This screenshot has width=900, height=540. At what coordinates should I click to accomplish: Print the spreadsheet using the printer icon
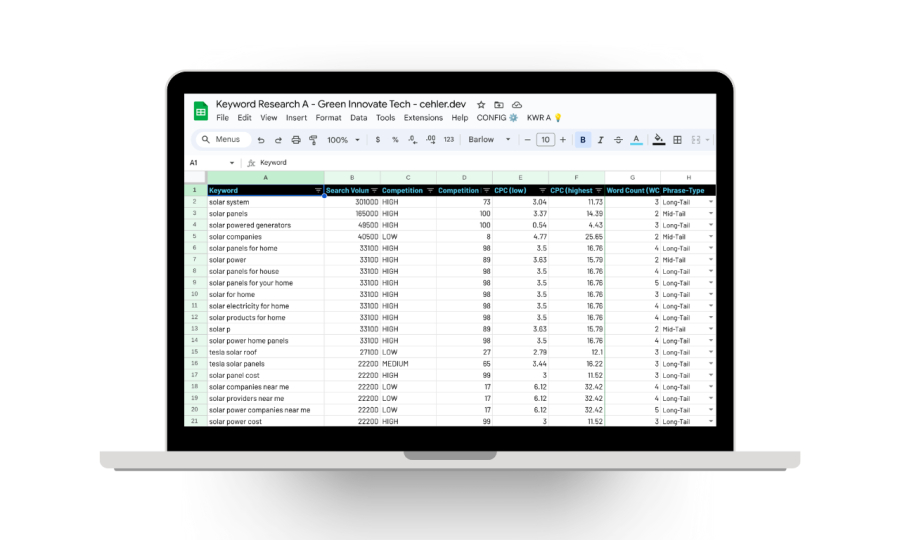click(295, 140)
